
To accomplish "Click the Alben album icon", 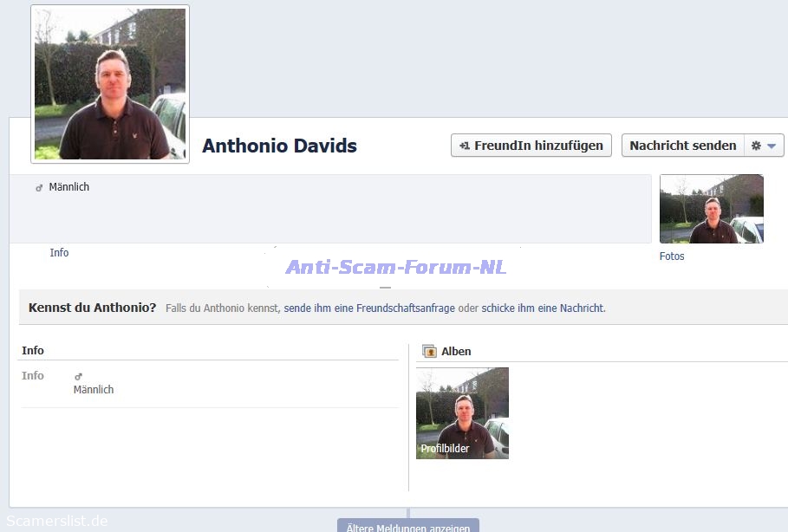I will (x=429, y=351).
